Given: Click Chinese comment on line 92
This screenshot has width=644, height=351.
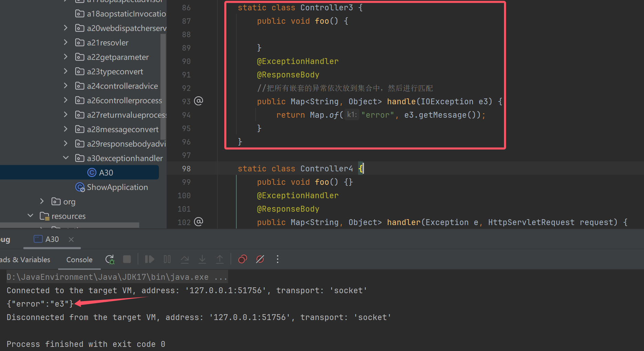Looking at the screenshot, I should click(345, 88).
